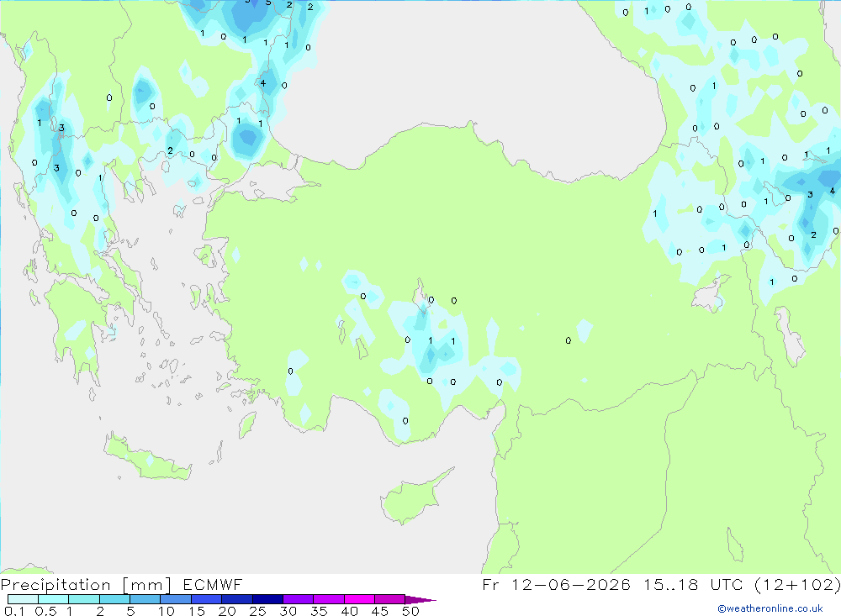Select the 30–35 mm violet legend swatch
Screen dimensions: 841x616
pos(298,599)
